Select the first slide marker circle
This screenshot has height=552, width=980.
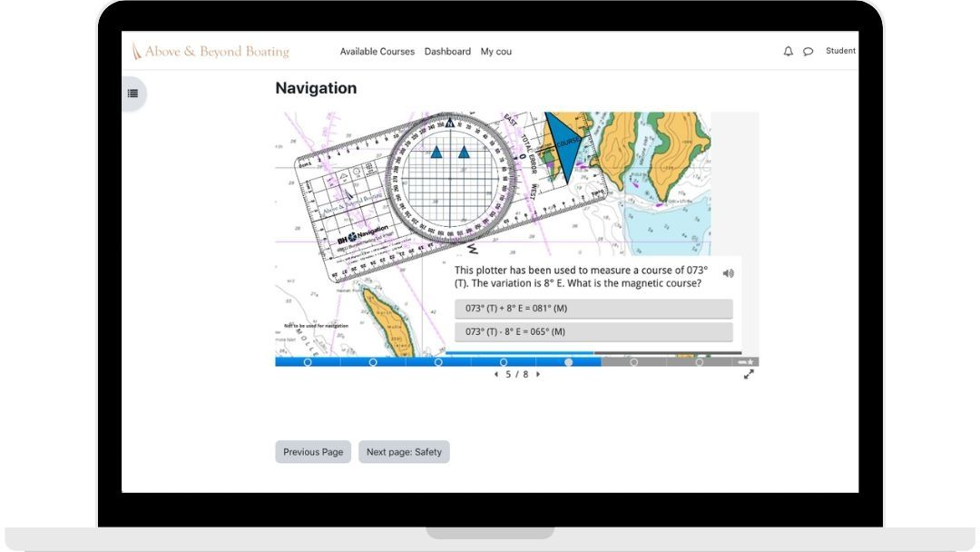click(x=307, y=361)
